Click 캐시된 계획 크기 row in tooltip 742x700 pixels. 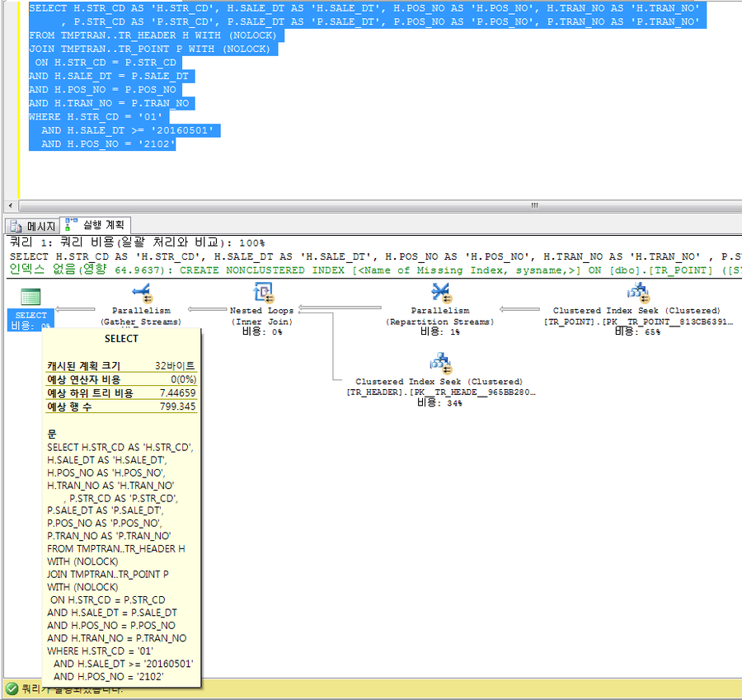click(x=121, y=366)
